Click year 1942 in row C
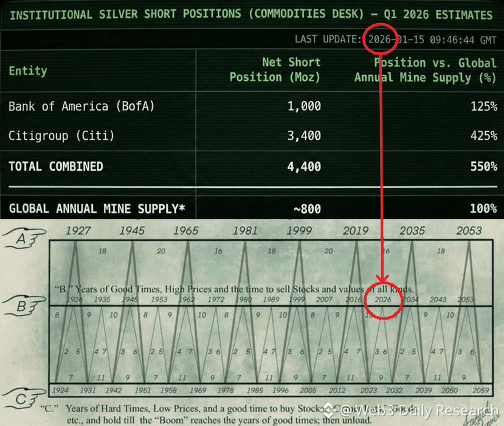Viewport: 504px width, 426px height. click(114, 390)
